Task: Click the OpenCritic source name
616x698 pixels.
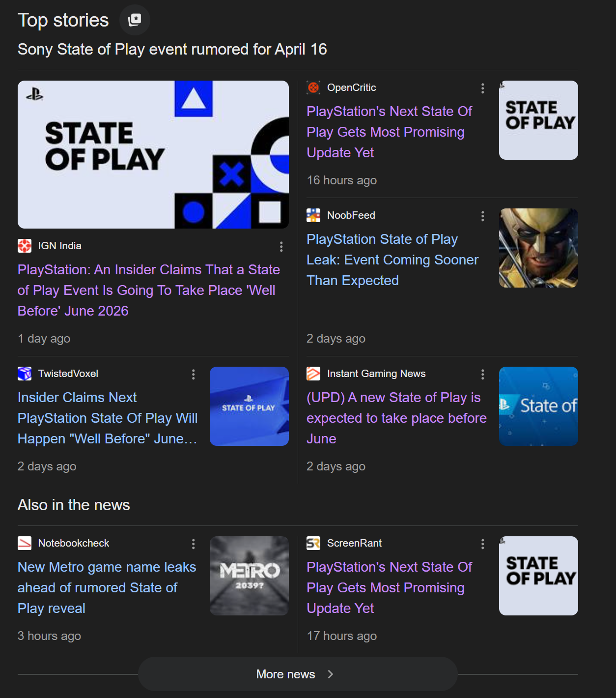Action: [352, 87]
